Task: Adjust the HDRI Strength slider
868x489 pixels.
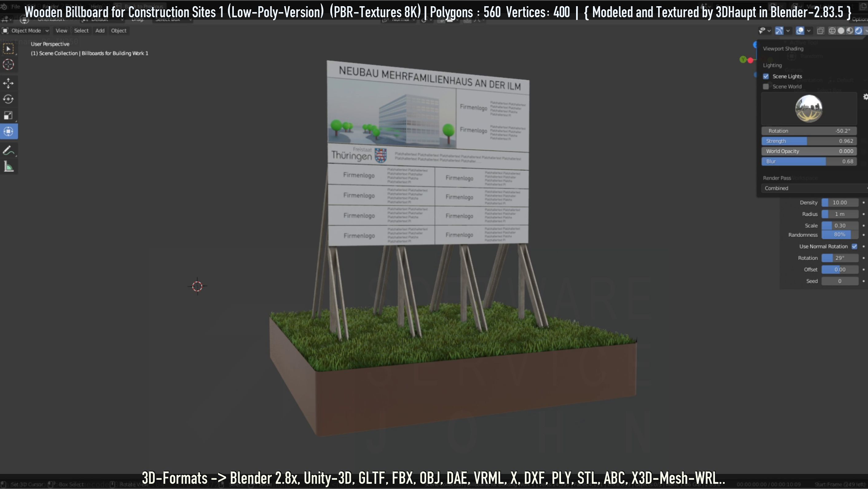Action: coord(809,141)
